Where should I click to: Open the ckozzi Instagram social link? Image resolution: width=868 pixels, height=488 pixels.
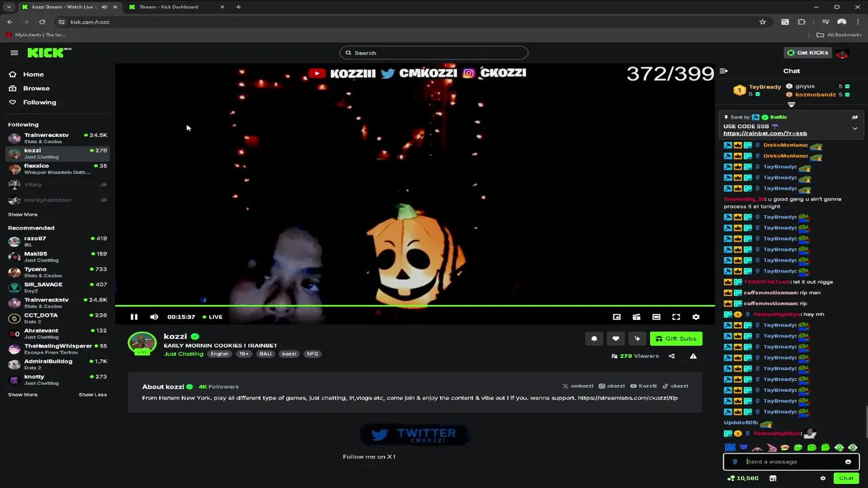[x=612, y=386]
